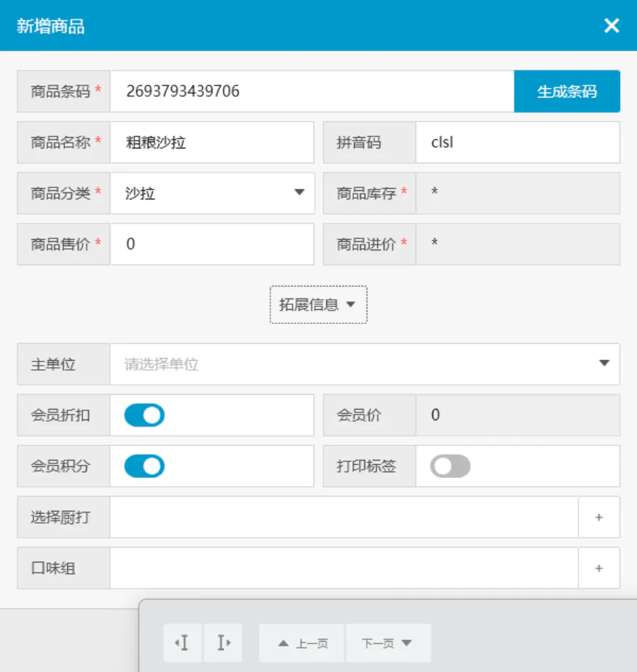The image size is (637, 672).
Task: Go to 下一页 next page
Action: [388, 643]
